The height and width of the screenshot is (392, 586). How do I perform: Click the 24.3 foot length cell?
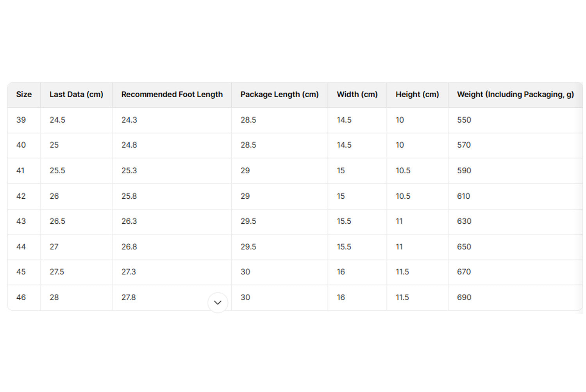(x=129, y=120)
